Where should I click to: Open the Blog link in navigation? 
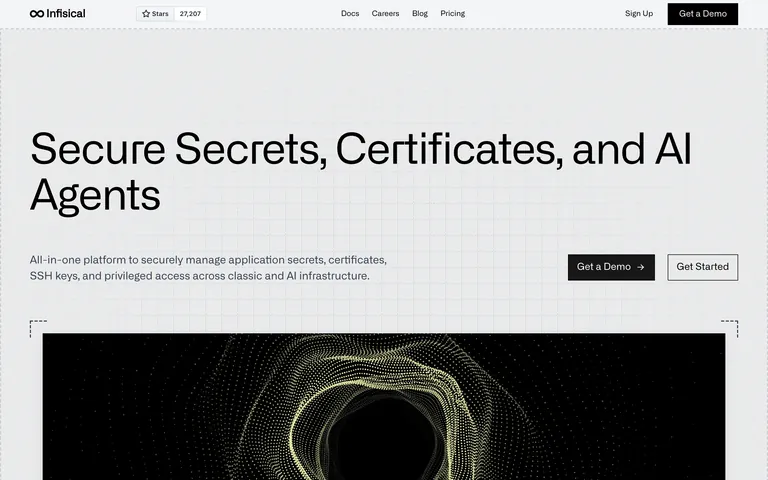coord(420,14)
